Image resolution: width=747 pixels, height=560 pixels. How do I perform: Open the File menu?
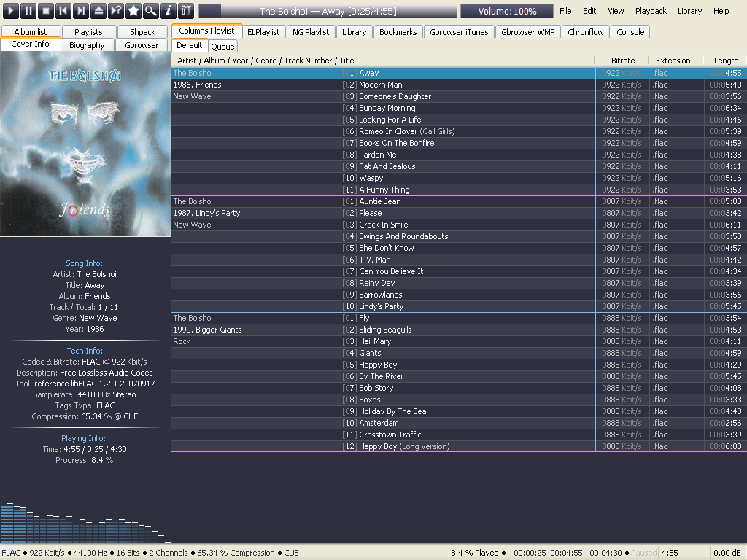[x=565, y=11]
